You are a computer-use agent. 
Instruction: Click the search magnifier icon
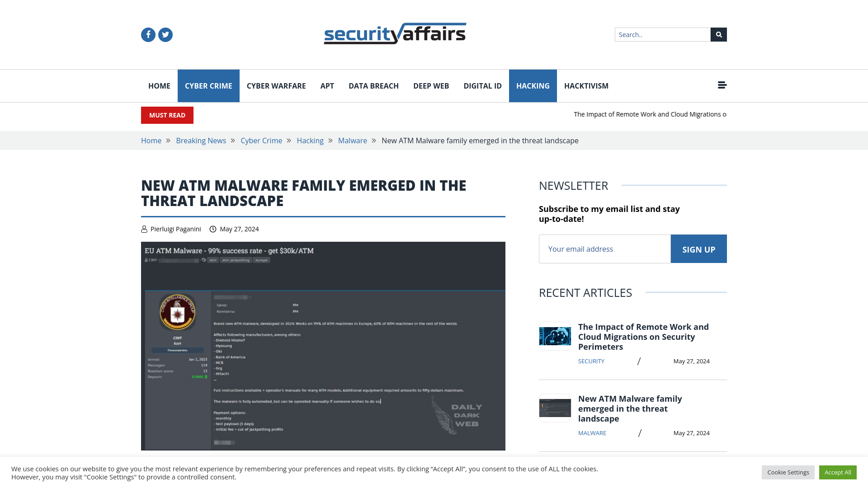pos(718,34)
